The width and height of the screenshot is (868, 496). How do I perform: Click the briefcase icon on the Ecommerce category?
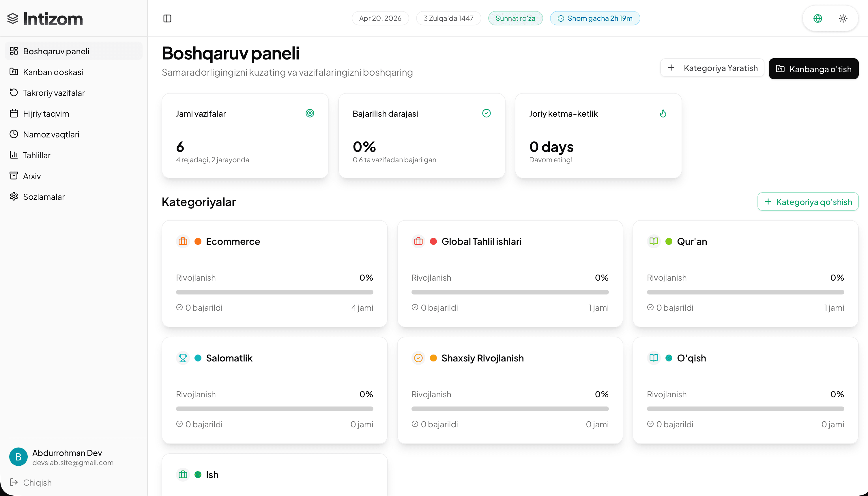(183, 241)
